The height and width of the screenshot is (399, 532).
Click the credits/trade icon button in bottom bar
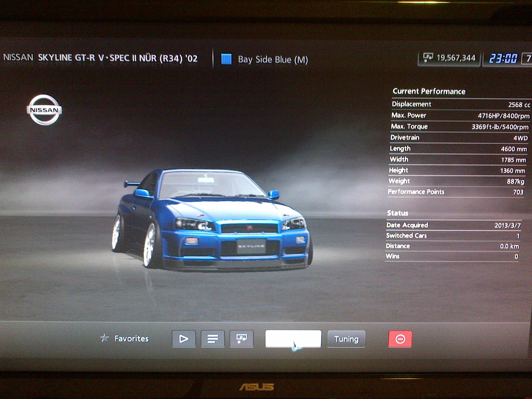241,339
